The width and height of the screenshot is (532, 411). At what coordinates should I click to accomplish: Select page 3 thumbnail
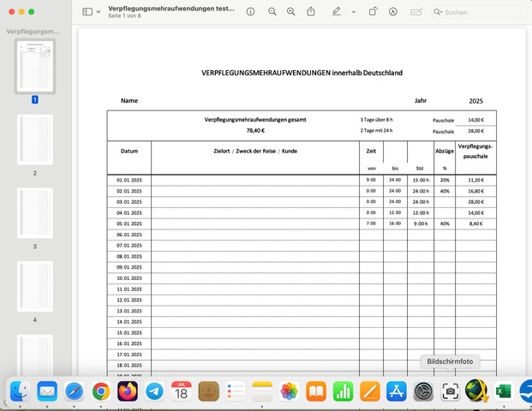(35, 213)
